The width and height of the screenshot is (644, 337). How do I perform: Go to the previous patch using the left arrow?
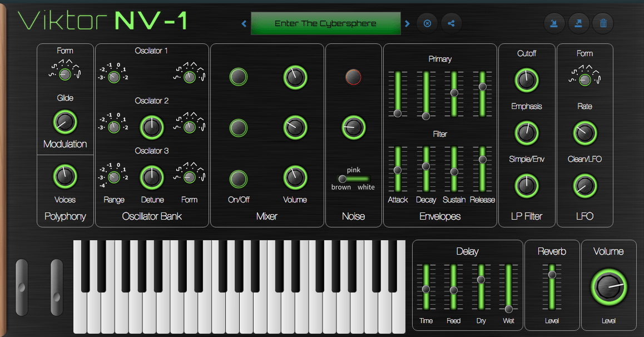pyautogui.click(x=244, y=24)
